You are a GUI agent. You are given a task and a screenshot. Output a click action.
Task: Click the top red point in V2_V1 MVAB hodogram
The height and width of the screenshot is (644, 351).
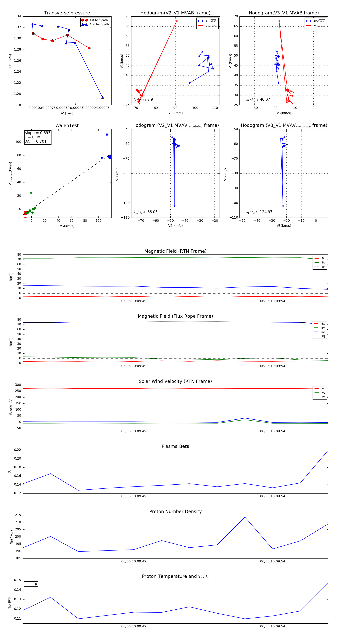pyautogui.click(x=177, y=21)
